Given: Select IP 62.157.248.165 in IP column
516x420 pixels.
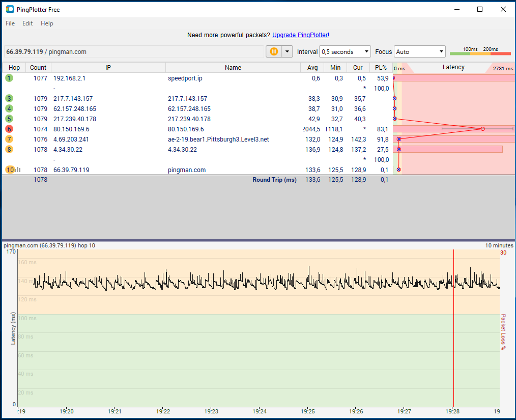Looking at the screenshot, I should [75, 109].
